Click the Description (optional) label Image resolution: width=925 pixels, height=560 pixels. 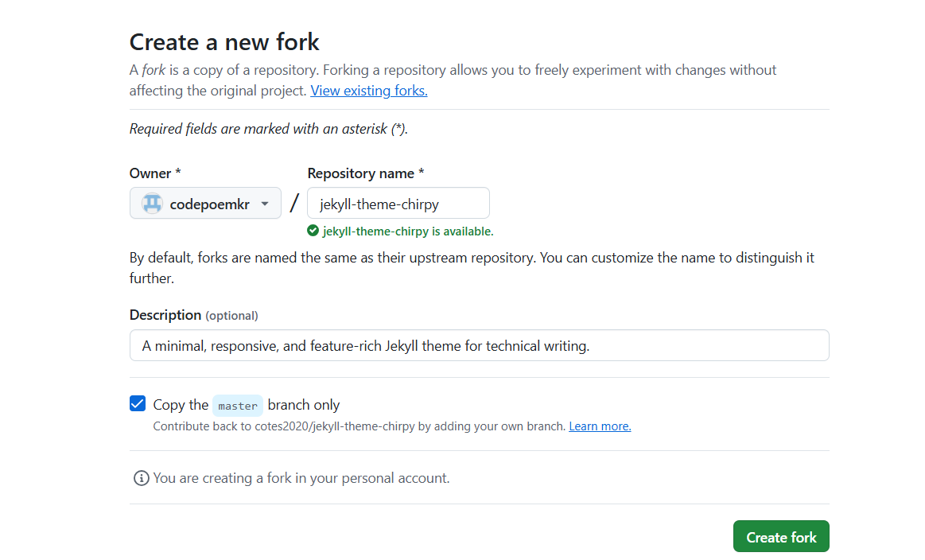click(193, 315)
